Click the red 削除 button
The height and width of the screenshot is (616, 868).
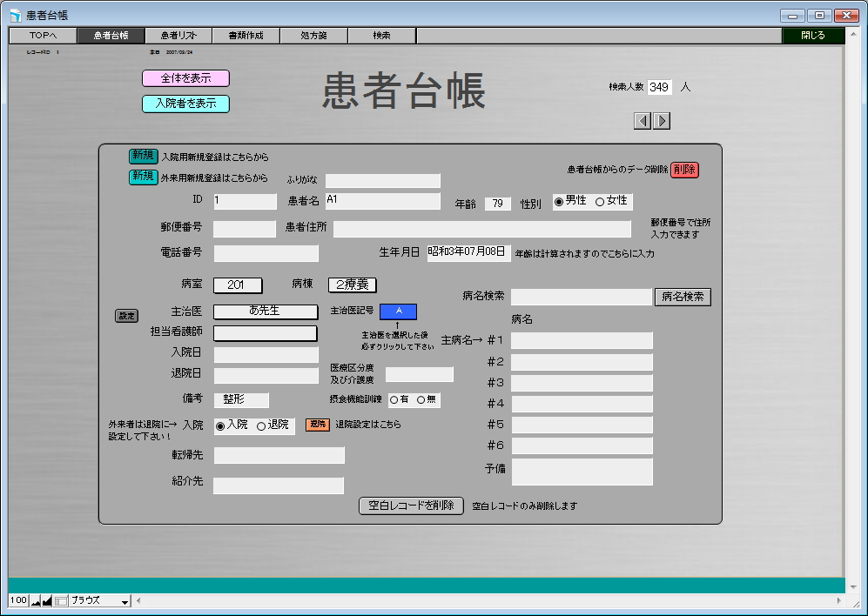pyautogui.click(x=685, y=170)
